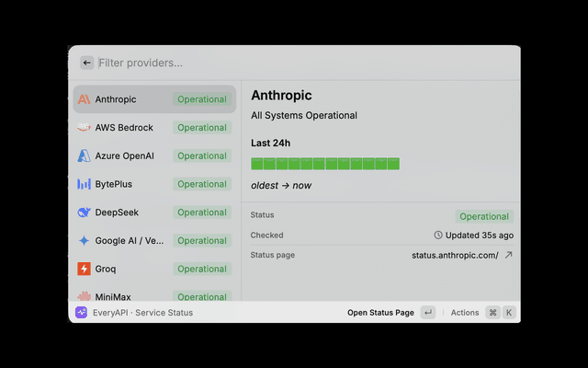This screenshot has width=588, height=368.
Task: Click the Operational badge next to Groq
Action: click(202, 269)
